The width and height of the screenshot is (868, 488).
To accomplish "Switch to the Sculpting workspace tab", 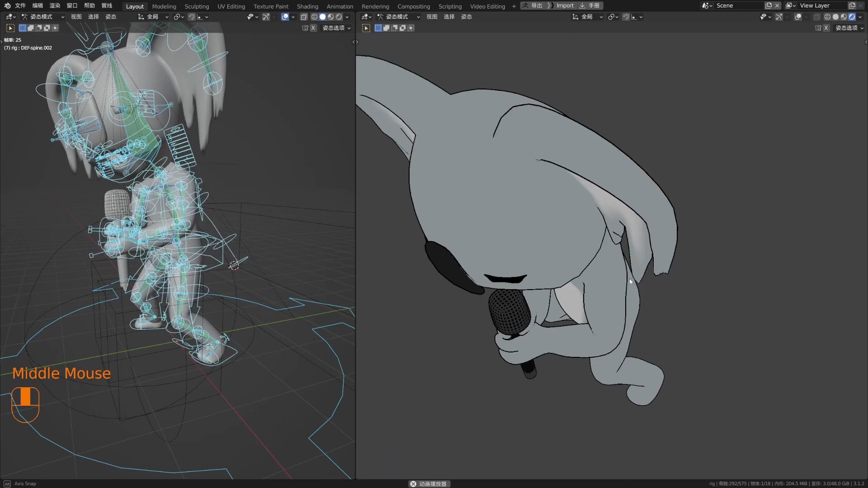I will pos(197,6).
